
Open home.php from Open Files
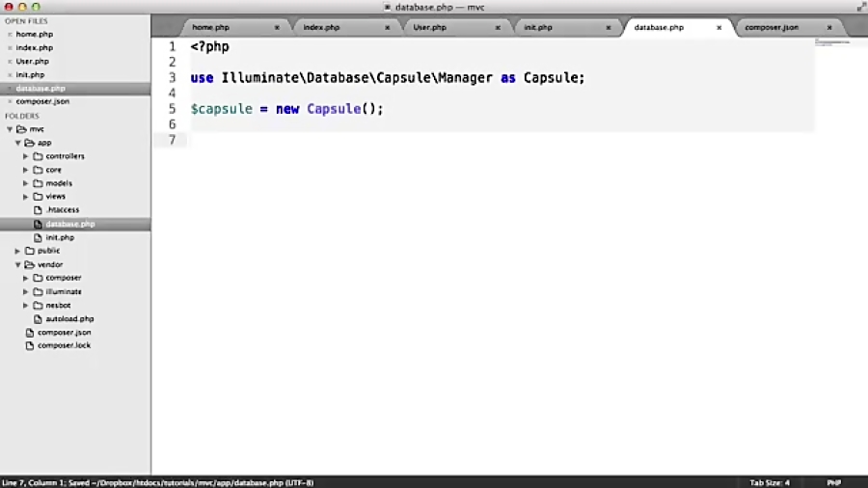pos(35,35)
